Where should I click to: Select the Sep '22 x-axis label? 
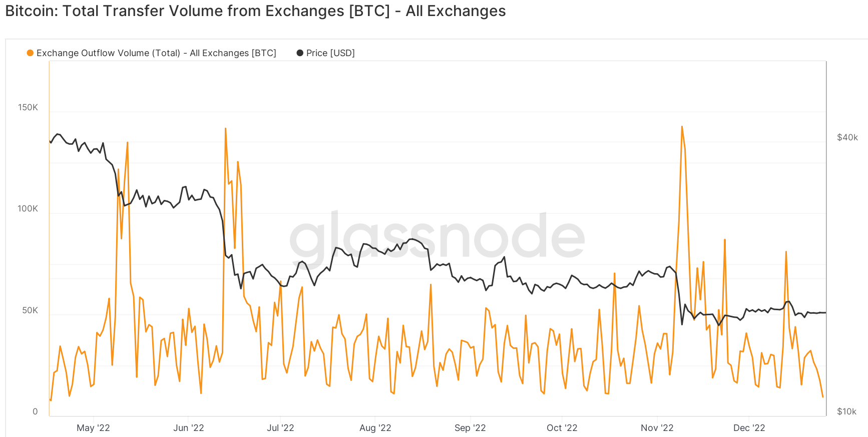[x=470, y=428]
